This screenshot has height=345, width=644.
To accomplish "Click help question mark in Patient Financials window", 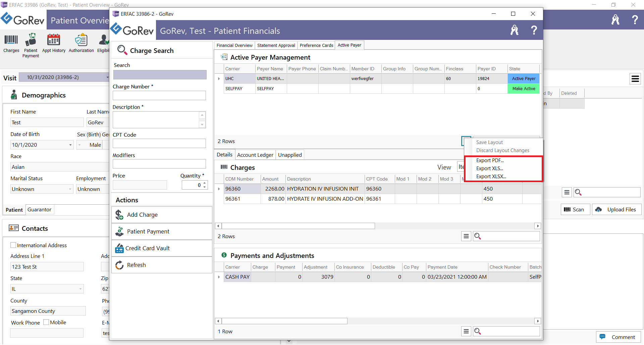I will [x=534, y=30].
